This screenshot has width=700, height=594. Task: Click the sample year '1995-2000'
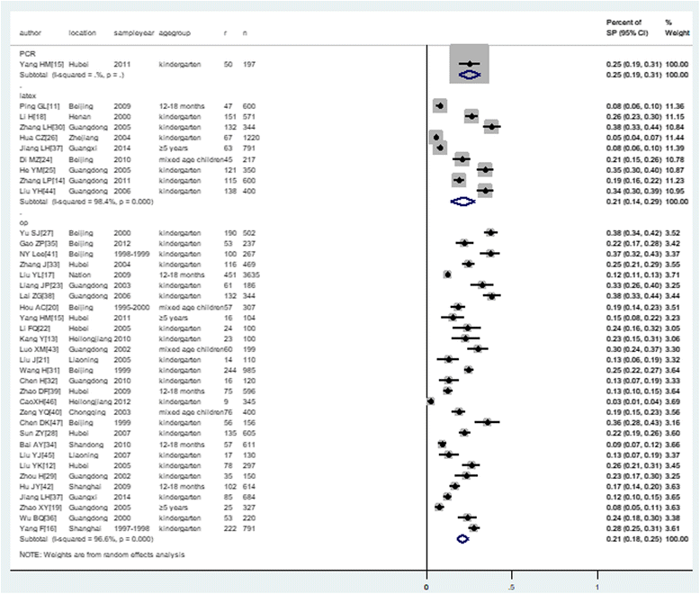pos(131,307)
